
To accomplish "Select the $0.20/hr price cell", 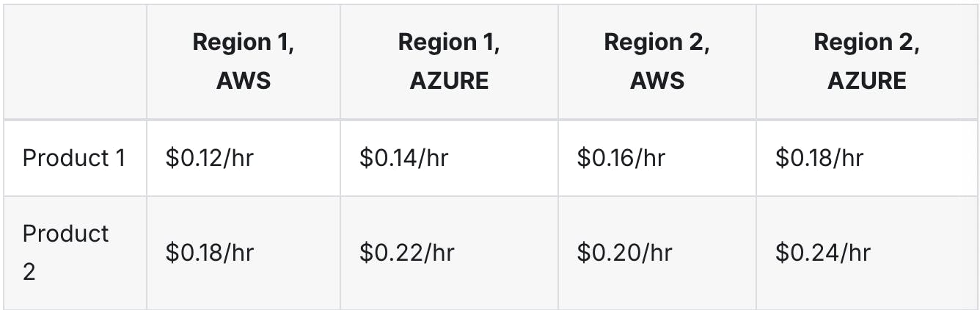I will (625, 253).
